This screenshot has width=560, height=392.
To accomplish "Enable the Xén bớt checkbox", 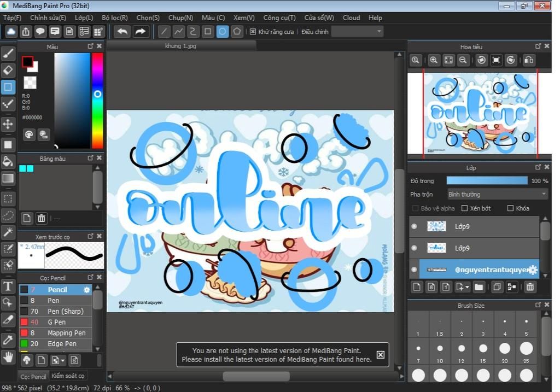I will (x=465, y=208).
